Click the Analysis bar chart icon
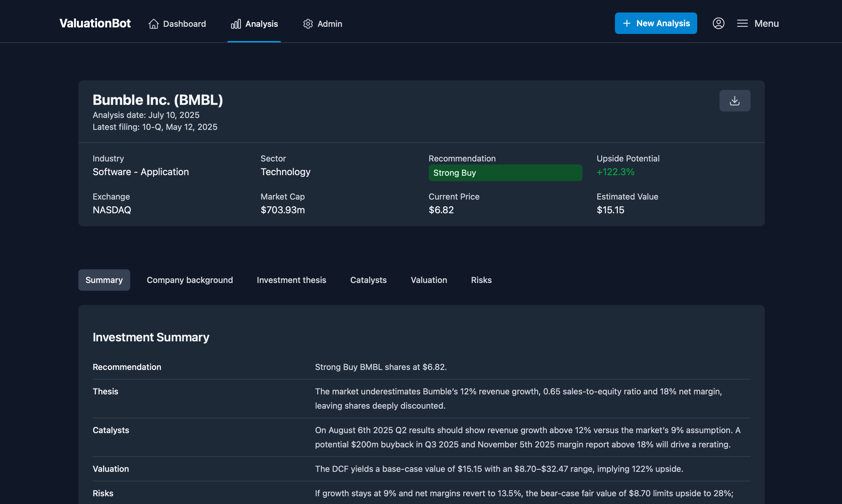842x504 pixels. (236, 24)
